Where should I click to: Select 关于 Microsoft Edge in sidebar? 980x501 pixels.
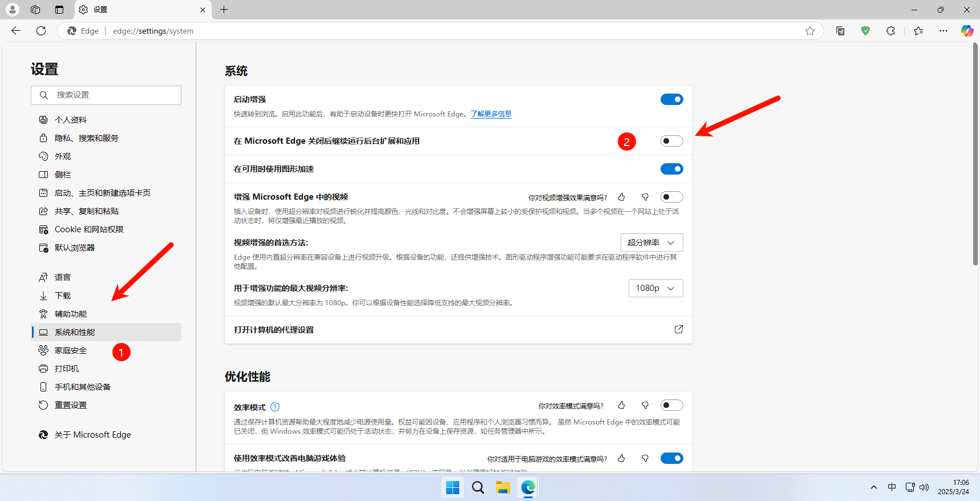coord(106,435)
